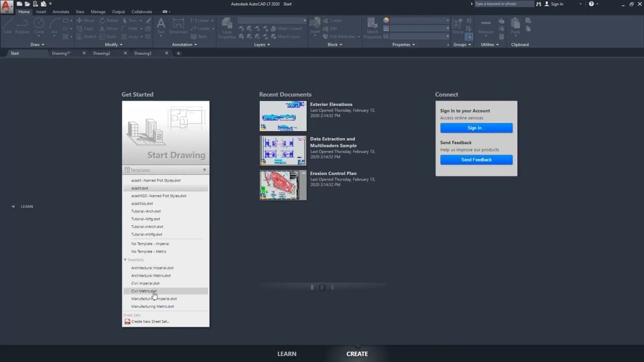Choose the Trim tool

[x=129, y=20]
